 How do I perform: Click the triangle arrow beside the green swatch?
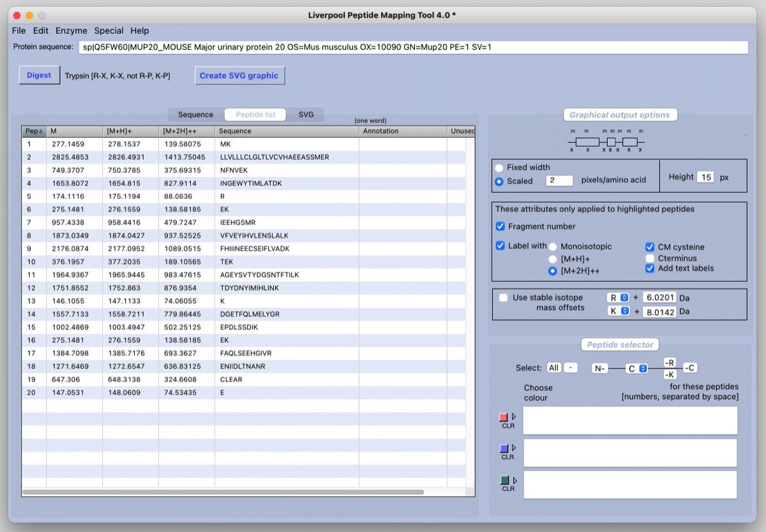(x=514, y=480)
